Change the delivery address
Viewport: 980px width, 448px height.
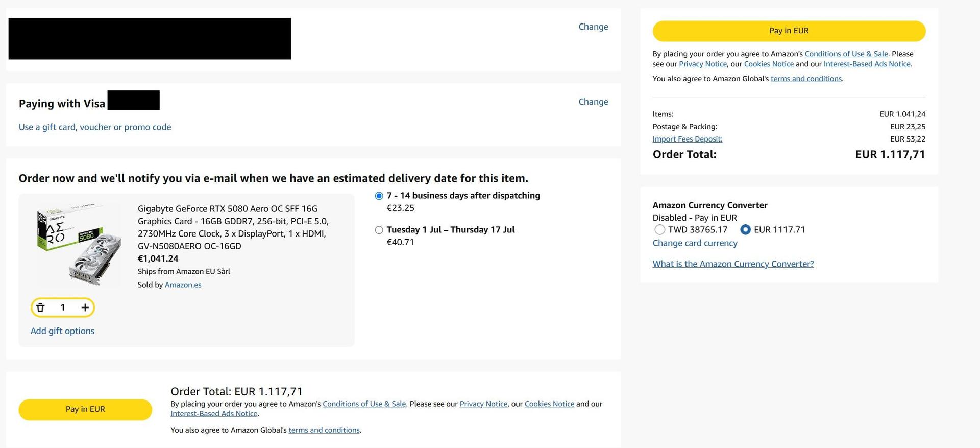(593, 27)
